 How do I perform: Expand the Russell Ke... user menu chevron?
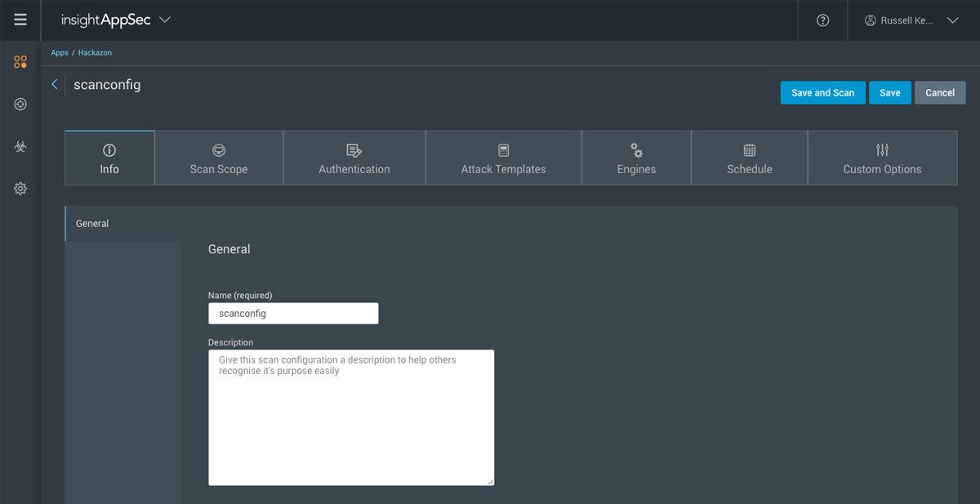952,20
